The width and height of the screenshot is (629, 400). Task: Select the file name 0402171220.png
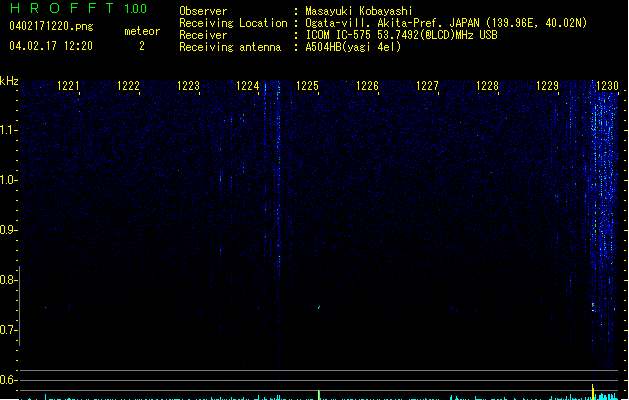[x=51, y=26]
